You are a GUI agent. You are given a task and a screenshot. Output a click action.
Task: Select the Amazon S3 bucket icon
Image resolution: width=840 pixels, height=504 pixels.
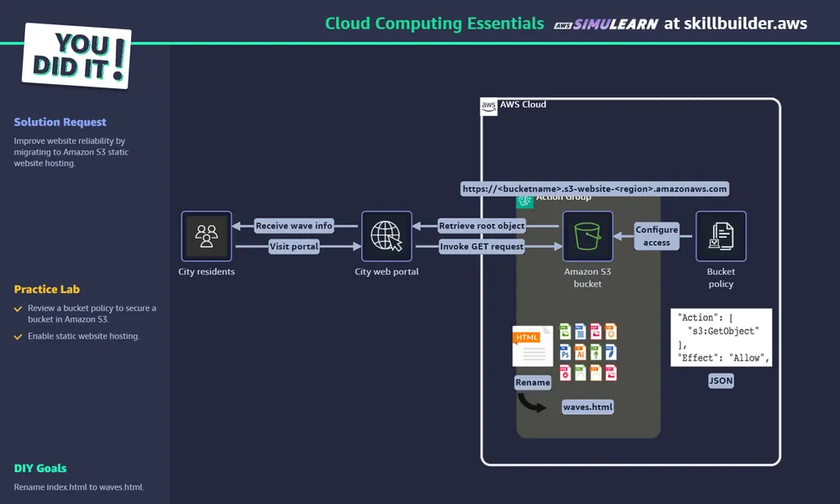tap(588, 236)
